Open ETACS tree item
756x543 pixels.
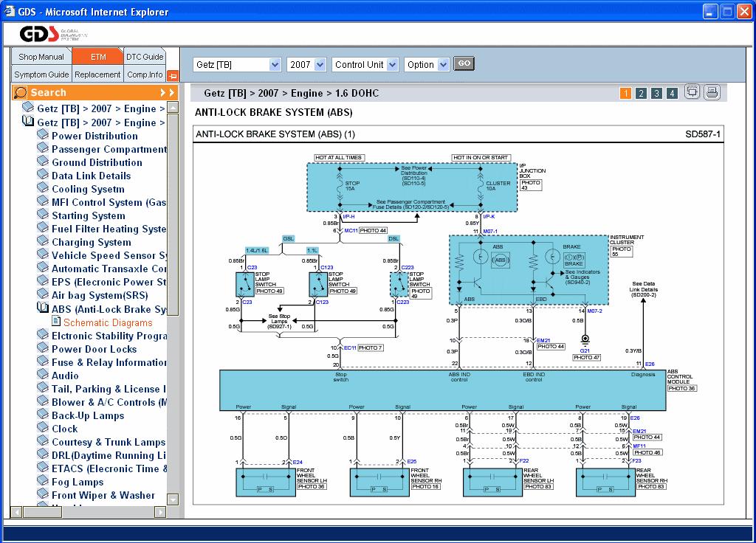click(x=109, y=468)
